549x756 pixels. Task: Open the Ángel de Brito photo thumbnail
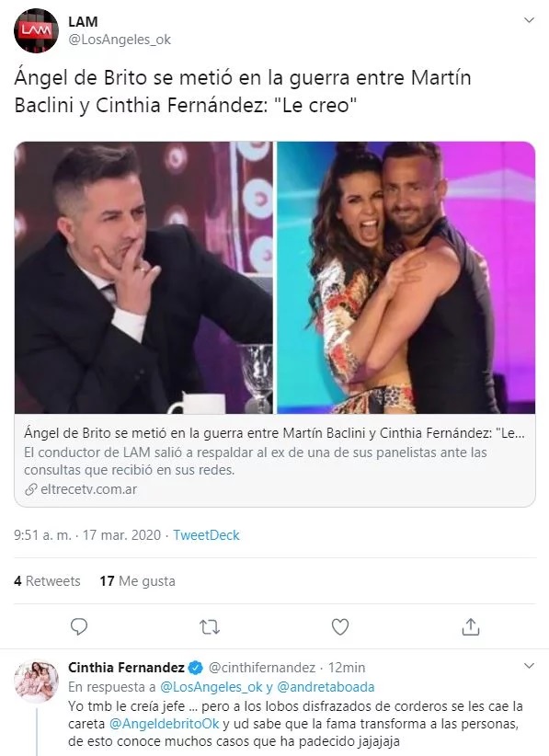[x=143, y=278]
